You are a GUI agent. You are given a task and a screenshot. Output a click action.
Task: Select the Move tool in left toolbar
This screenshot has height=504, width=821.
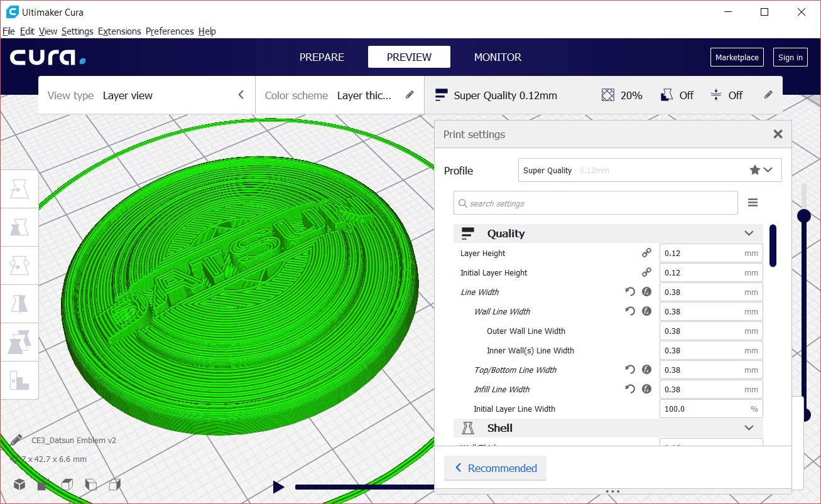19,188
